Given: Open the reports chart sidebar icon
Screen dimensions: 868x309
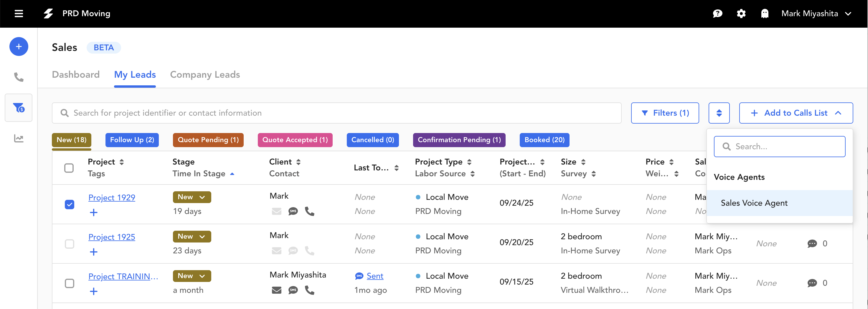Looking at the screenshot, I should pyautogui.click(x=19, y=138).
